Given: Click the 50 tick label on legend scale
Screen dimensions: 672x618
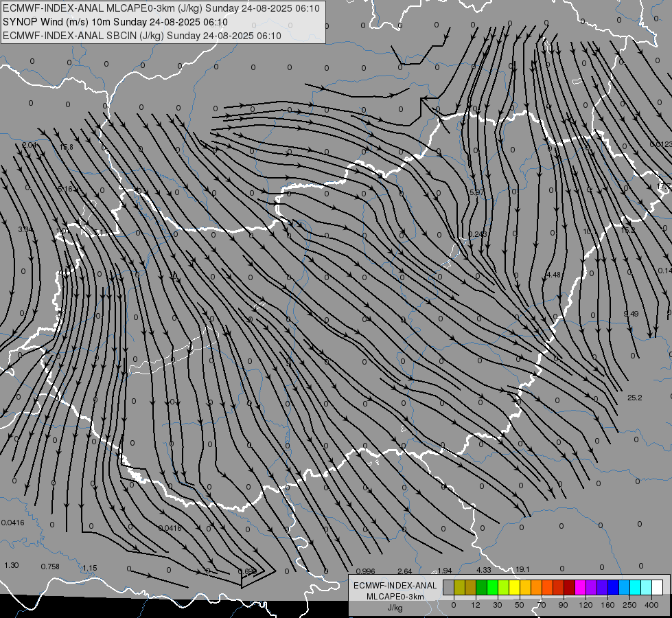Looking at the screenshot, I should pyautogui.click(x=520, y=605).
